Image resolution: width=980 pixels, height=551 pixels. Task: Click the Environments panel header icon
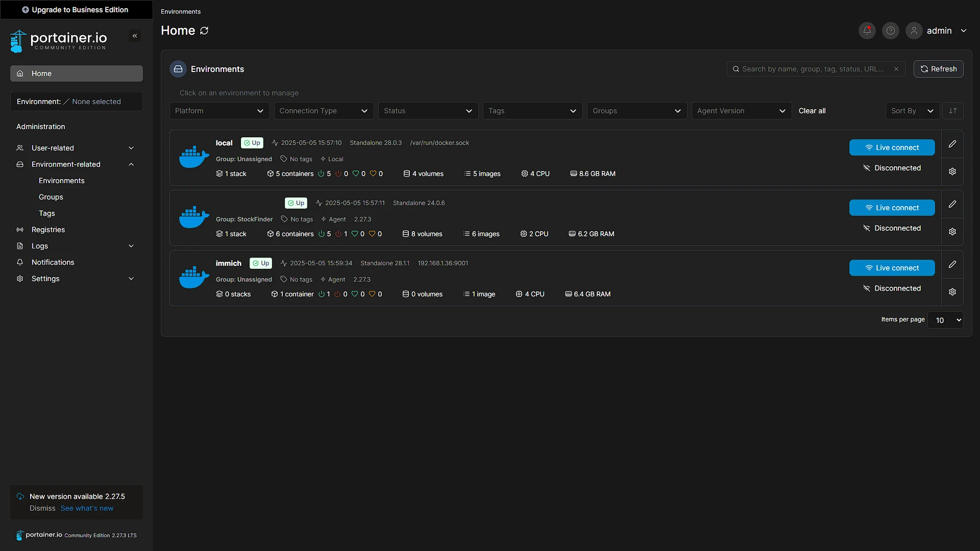click(178, 69)
